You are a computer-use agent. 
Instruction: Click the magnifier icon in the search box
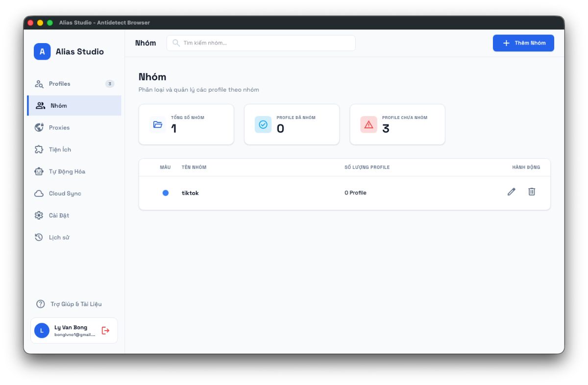click(176, 43)
